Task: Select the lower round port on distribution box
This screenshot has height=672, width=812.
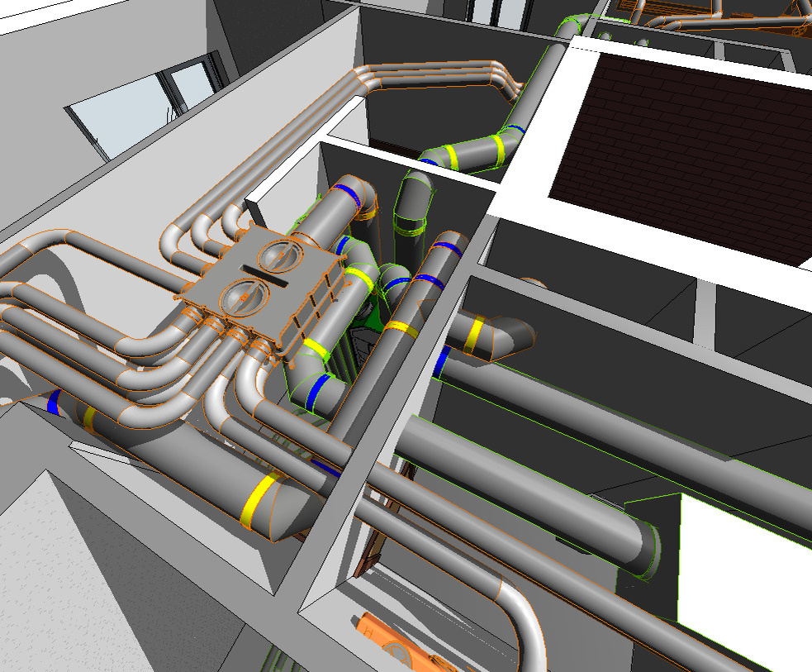Action: 245,298
